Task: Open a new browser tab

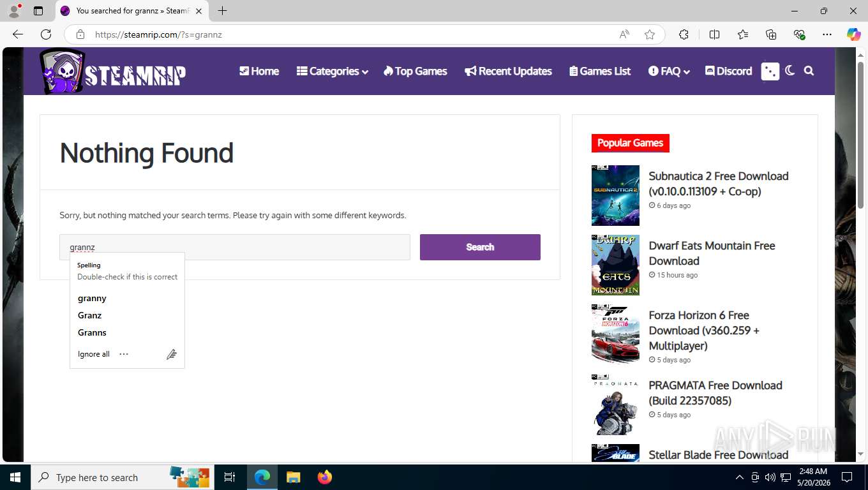Action: (x=222, y=11)
